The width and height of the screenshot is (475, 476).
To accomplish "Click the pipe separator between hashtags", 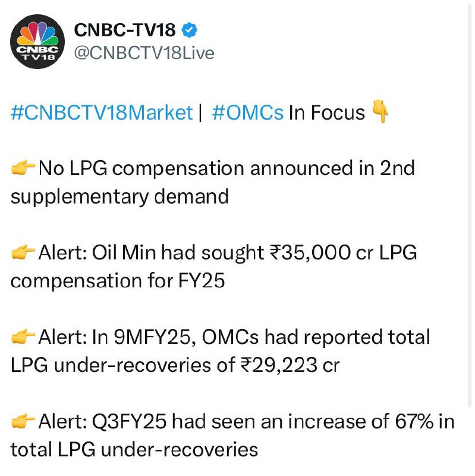I will pos(200,112).
